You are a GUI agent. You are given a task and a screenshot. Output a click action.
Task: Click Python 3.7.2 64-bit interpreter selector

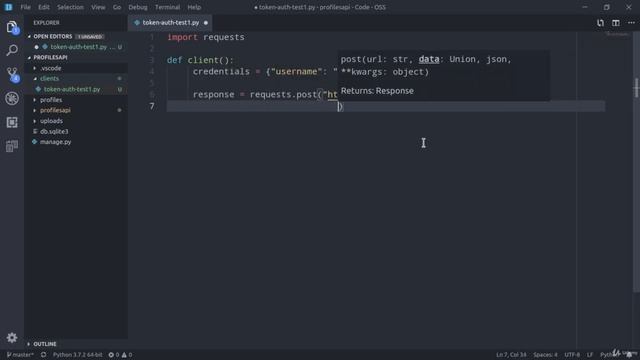78,355
